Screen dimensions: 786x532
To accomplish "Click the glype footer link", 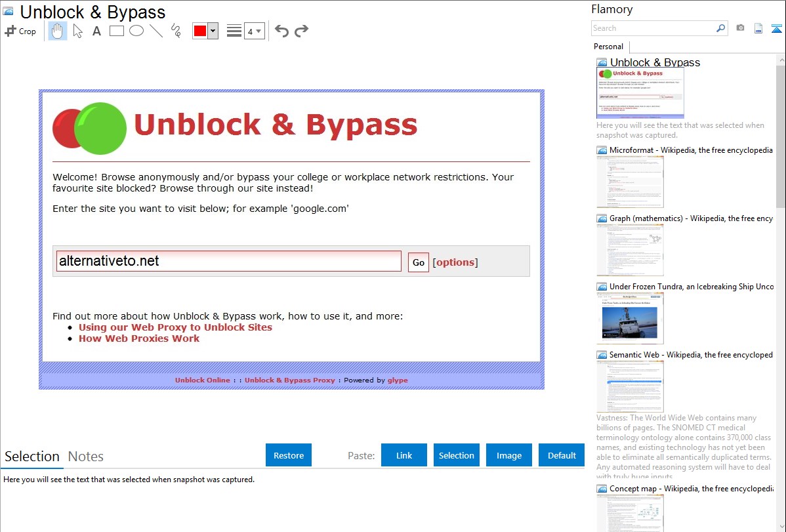I will [398, 380].
